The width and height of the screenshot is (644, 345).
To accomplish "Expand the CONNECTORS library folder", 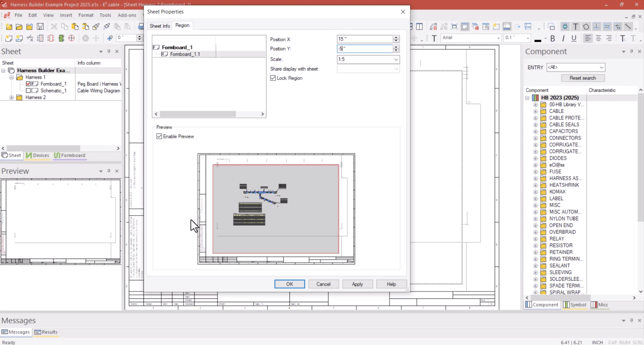I will tap(535, 138).
